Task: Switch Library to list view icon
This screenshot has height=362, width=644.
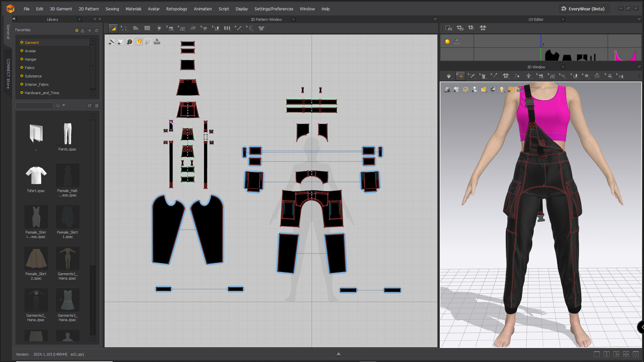Action: click(x=97, y=106)
